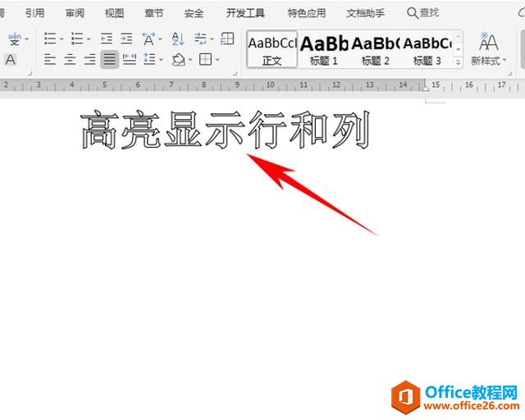
Task: Open the Special Apps (特色应用) tab
Action: 307,13
